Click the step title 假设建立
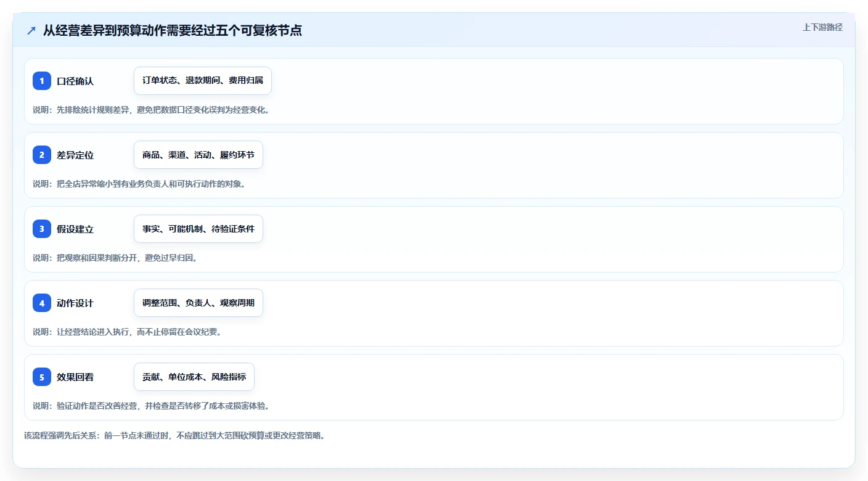 [75, 229]
